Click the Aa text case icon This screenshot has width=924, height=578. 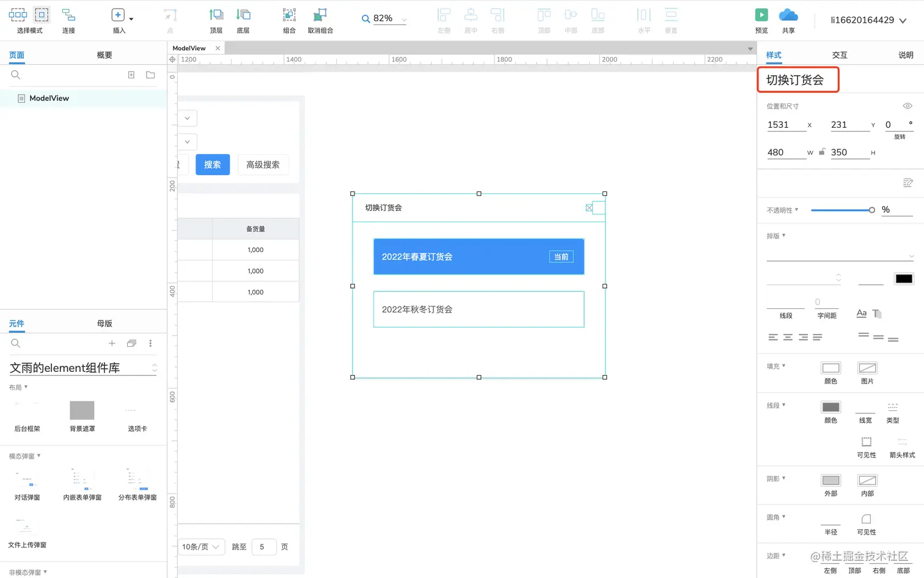(862, 313)
